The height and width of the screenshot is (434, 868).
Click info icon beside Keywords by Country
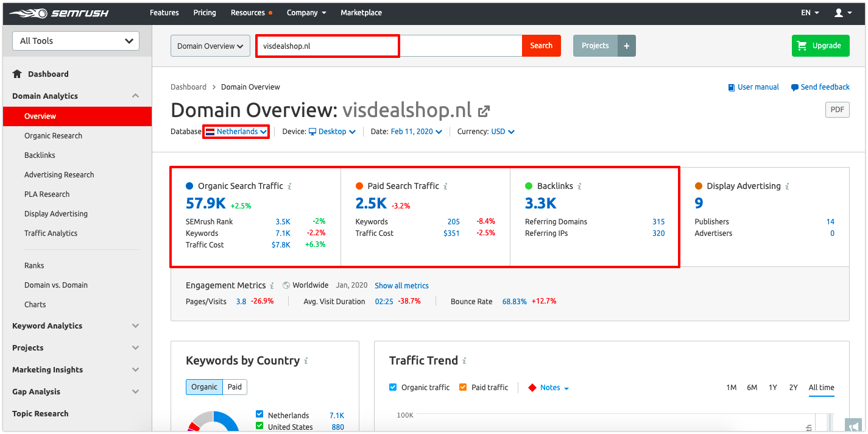(306, 361)
